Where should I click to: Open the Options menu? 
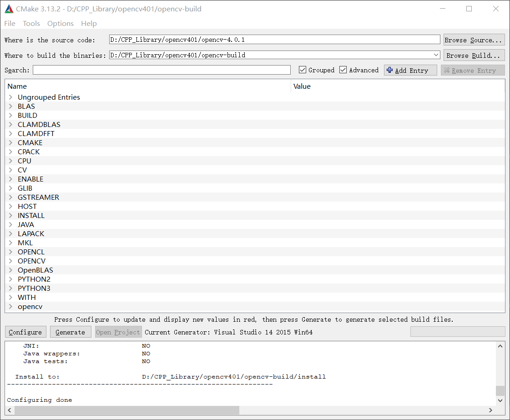tap(60, 23)
